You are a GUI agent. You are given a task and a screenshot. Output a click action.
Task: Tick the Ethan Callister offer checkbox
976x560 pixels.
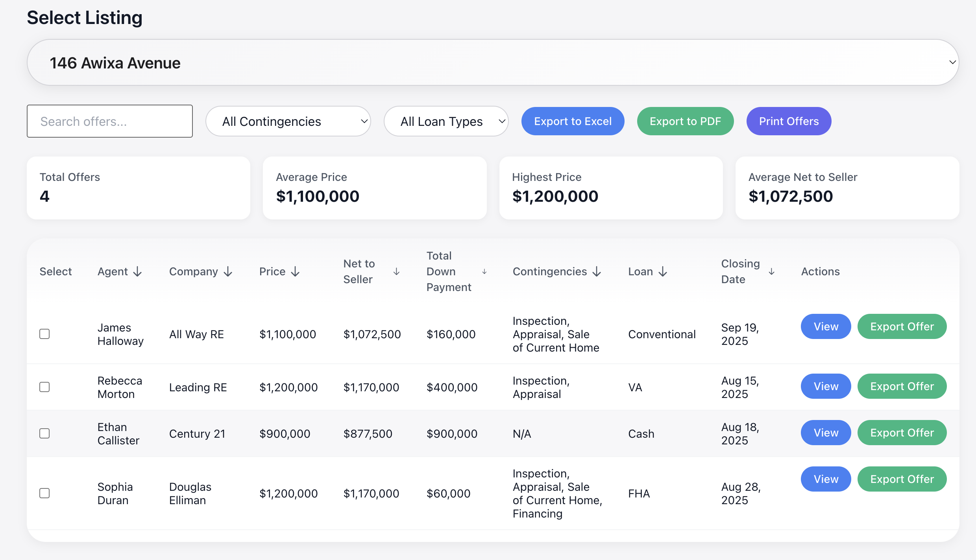click(44, 433)
